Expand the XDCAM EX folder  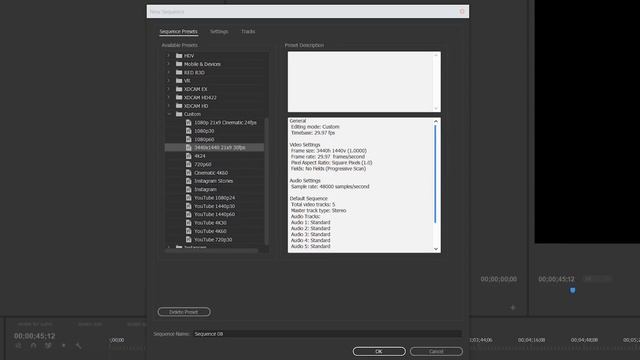pos(169,89)
